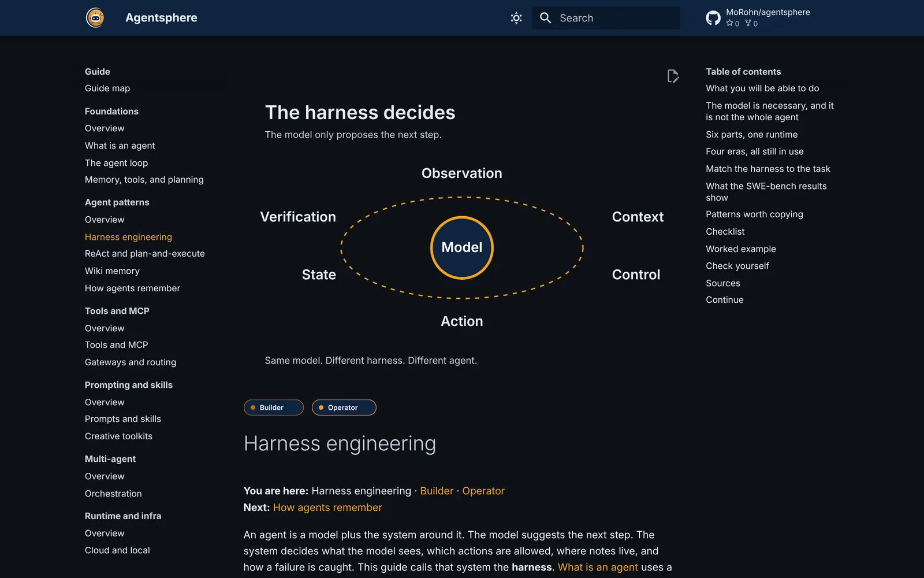Open MoRohn/agentsphere GitHub repository
The width and height of the screenshot is (924, 578).
point(758,18)
